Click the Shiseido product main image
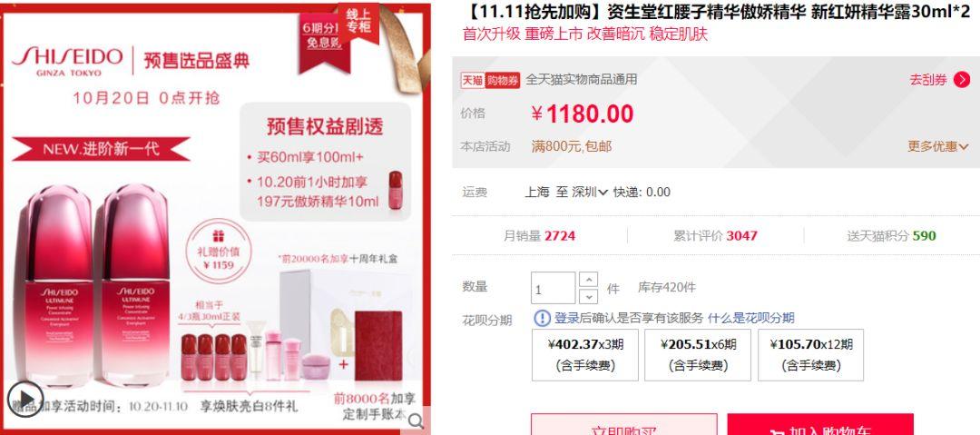The height and width of the screenshot is (435, 980). [x=216, y=217]
